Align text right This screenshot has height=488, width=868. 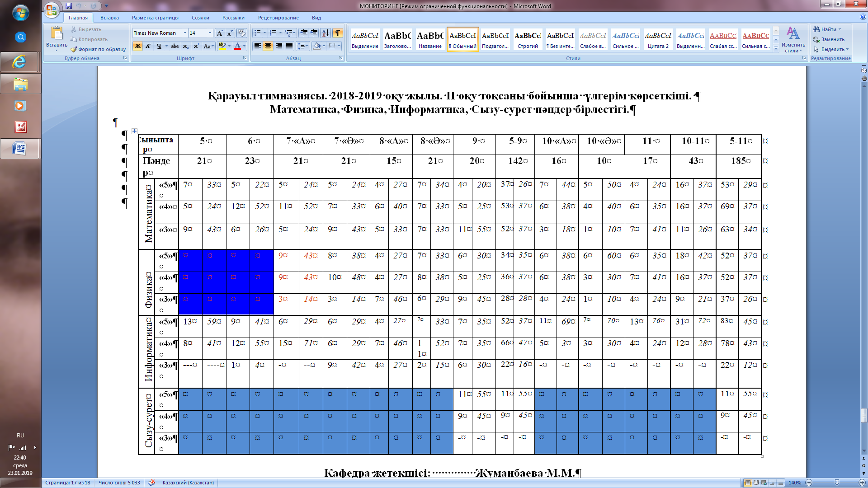[x=279, y=46]
